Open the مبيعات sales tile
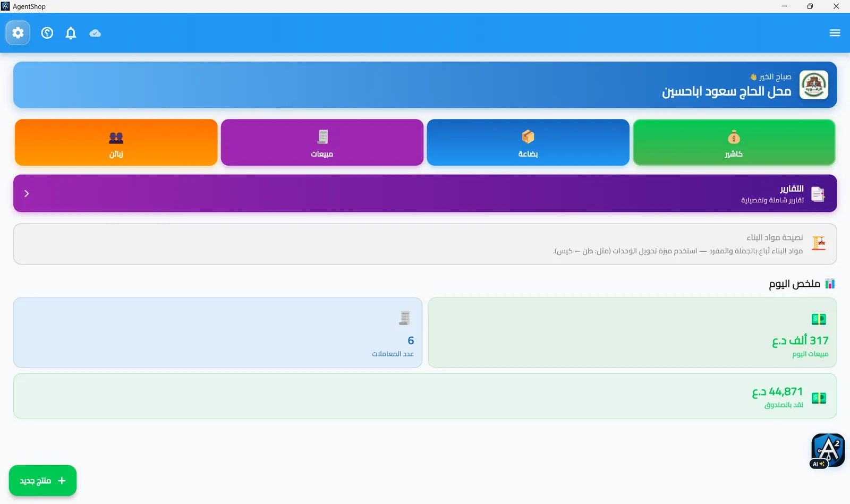The height and width of the screenshot is (504, 850). point(322,142)
